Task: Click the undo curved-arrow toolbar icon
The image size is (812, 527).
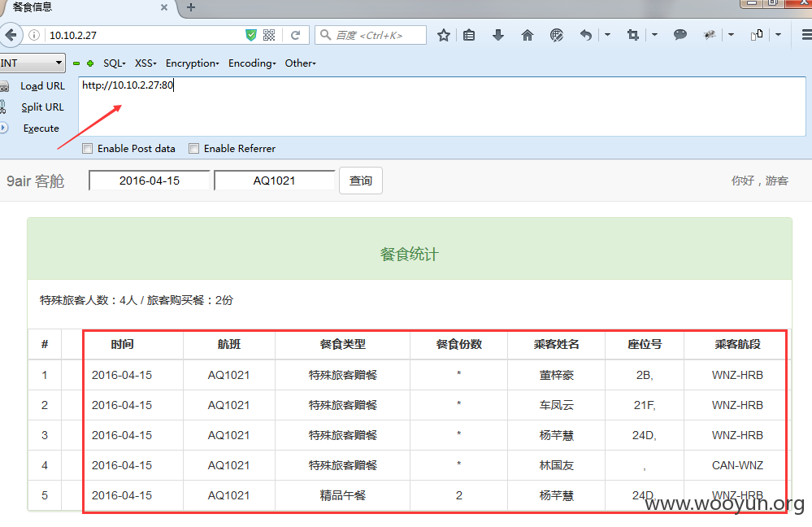Action: coord(586,35)
